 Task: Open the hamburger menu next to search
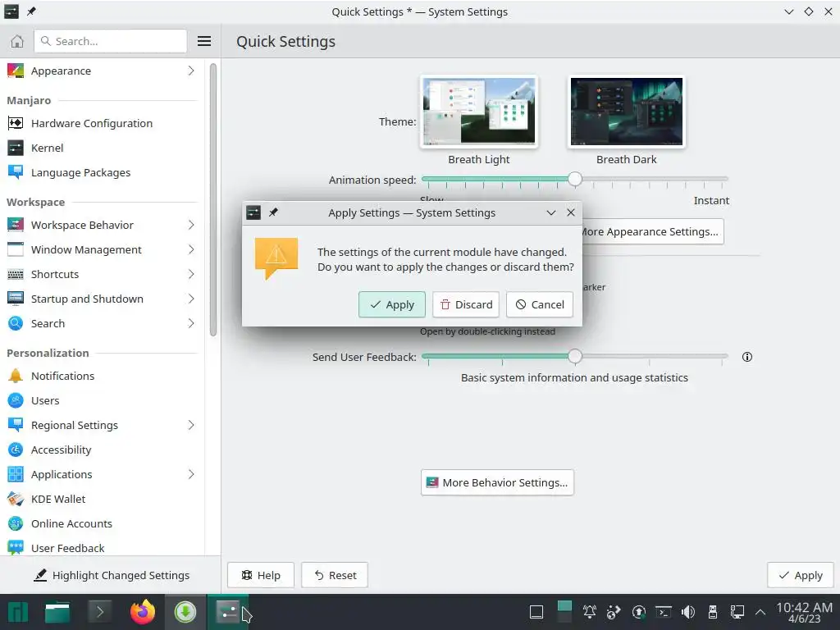[x=204, y=41]
